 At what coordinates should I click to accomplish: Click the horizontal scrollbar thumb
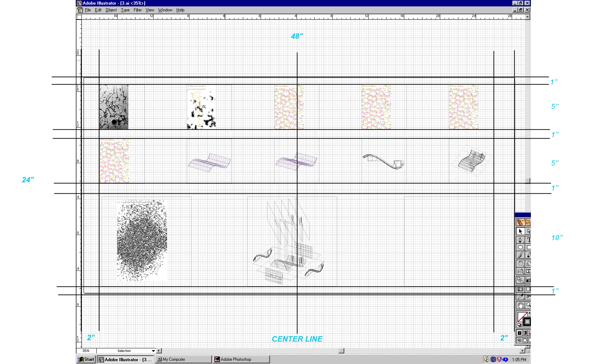tap(341, 351)
